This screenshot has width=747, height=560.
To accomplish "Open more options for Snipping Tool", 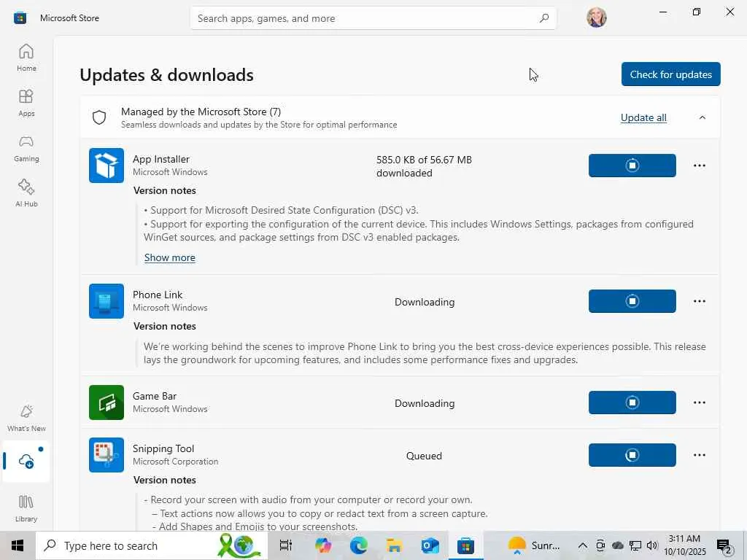I will point(700,455).
